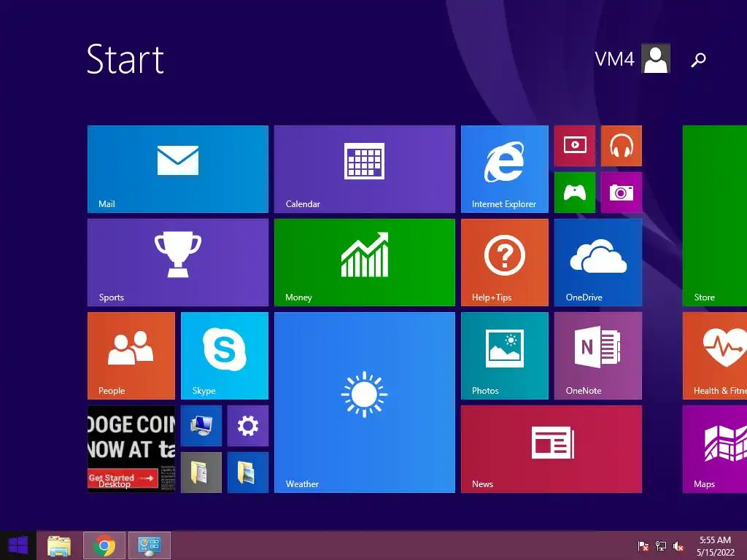Click the muted volume tray icon
This screenshot has width=747, height=560.
[678, 545]
